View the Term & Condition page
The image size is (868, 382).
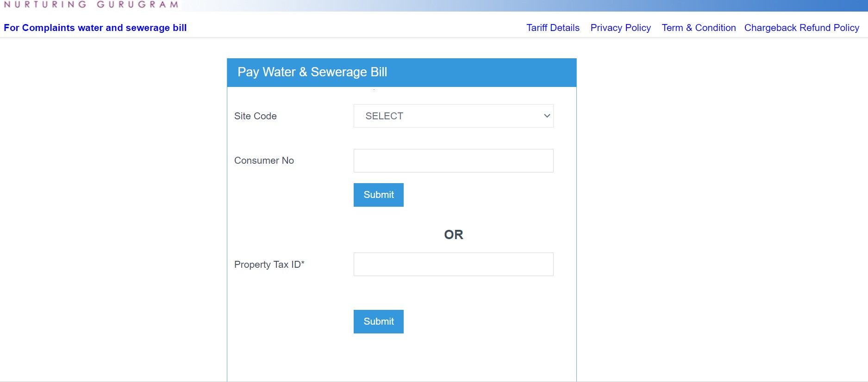[x=699, y=28]
